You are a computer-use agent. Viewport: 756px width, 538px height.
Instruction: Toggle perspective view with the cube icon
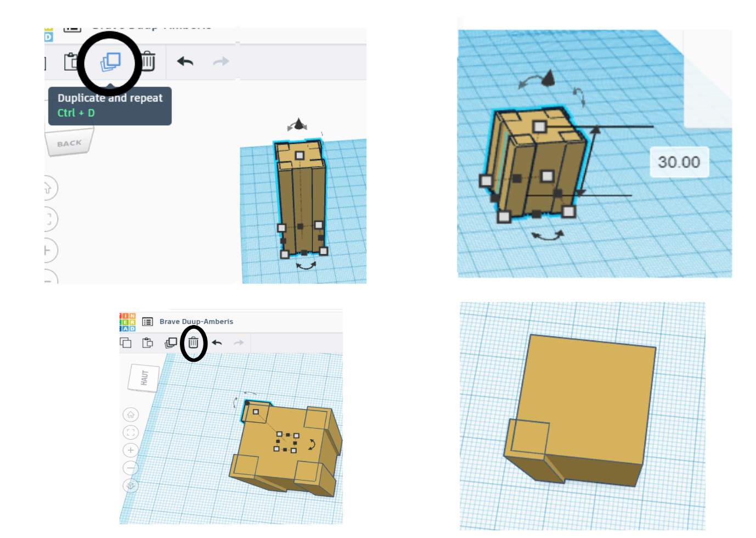[x=130, y=486]
